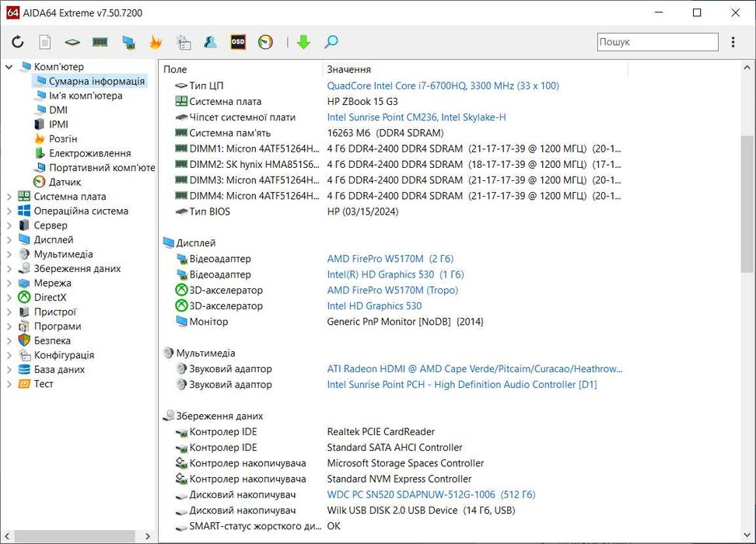Select the Електроживлення tree item
Viewport: 756px width, 544px height.
tap(89, 154)
